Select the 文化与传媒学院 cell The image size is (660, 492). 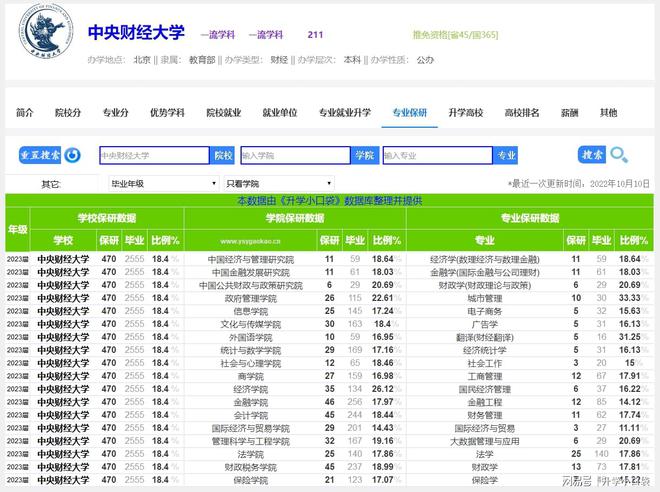point(251,324)
